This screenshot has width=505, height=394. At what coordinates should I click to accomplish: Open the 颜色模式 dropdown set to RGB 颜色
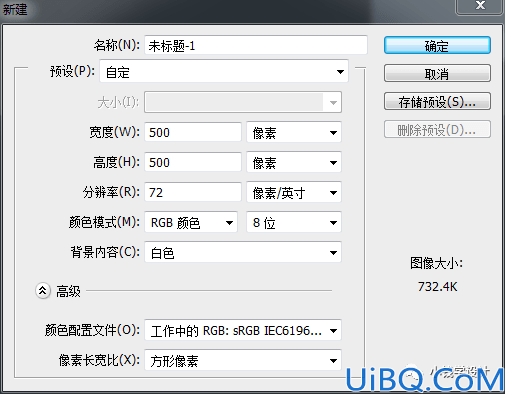coord(191,222)
